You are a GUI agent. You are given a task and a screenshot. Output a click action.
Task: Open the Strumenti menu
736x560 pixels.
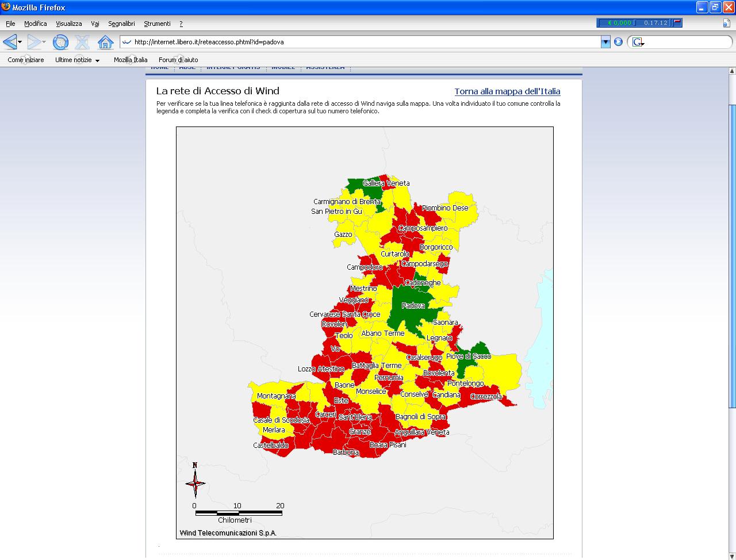coord(157,24)
